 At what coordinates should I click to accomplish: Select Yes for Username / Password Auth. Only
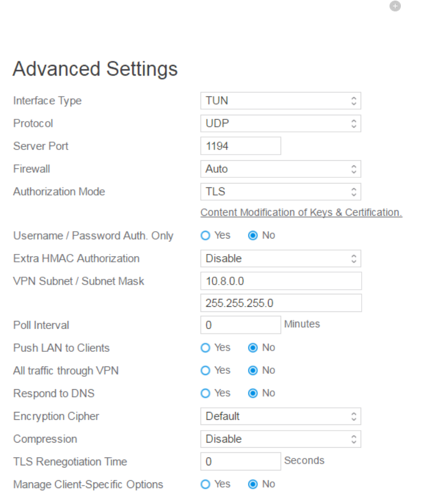pos(206,236)
